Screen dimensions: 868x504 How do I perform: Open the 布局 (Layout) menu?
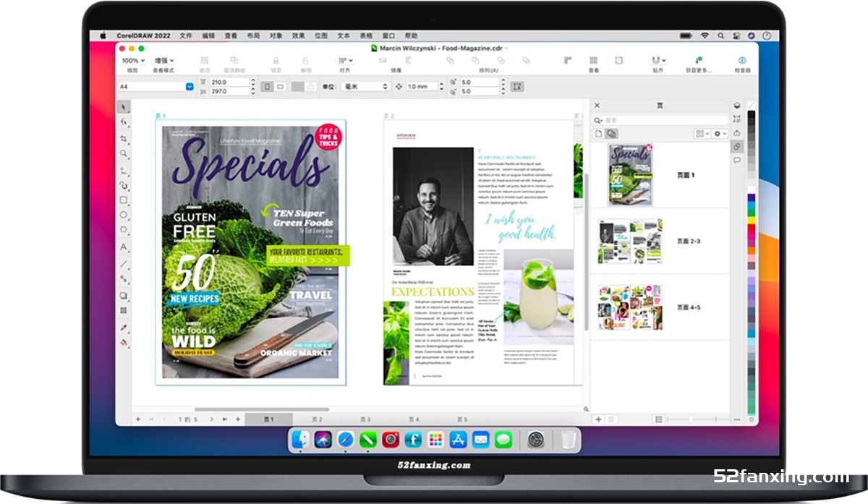tap(252, 35)
